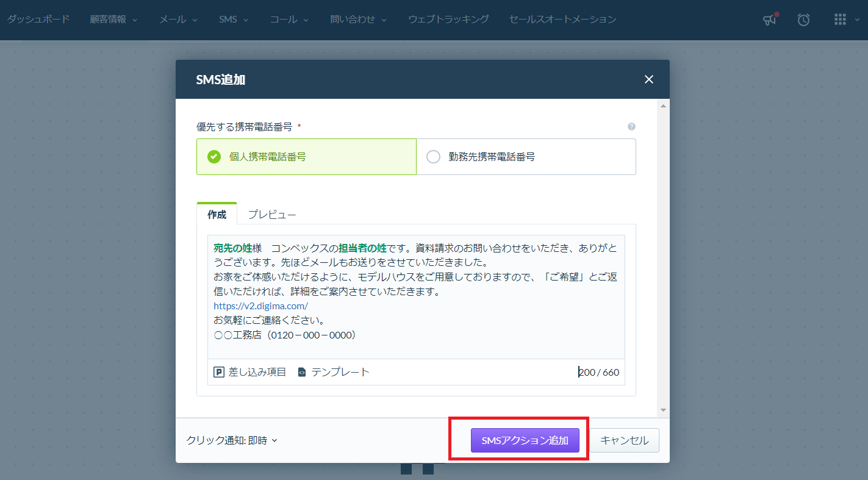
Task: Click the 宛先の姓 merge tag
Action: pos(232,248)
